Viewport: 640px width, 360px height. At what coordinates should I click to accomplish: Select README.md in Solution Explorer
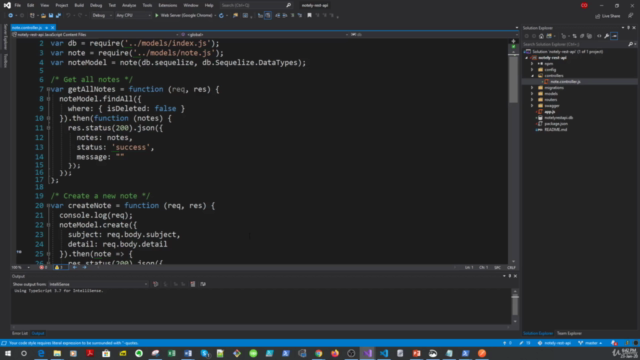point(555,130)
